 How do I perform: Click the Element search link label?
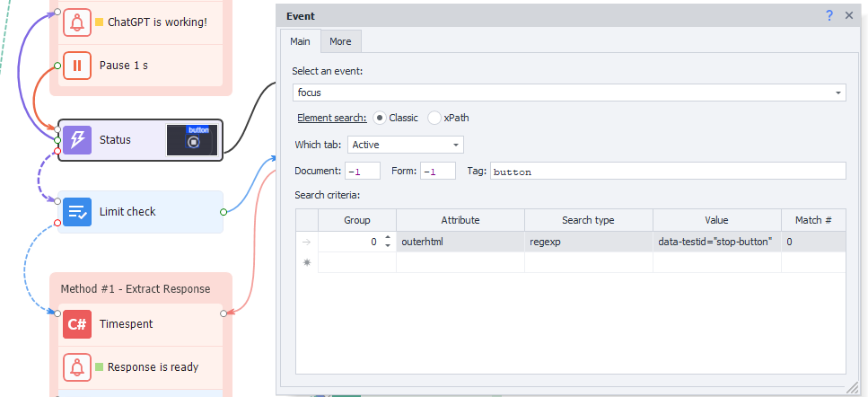click(331, 118)
